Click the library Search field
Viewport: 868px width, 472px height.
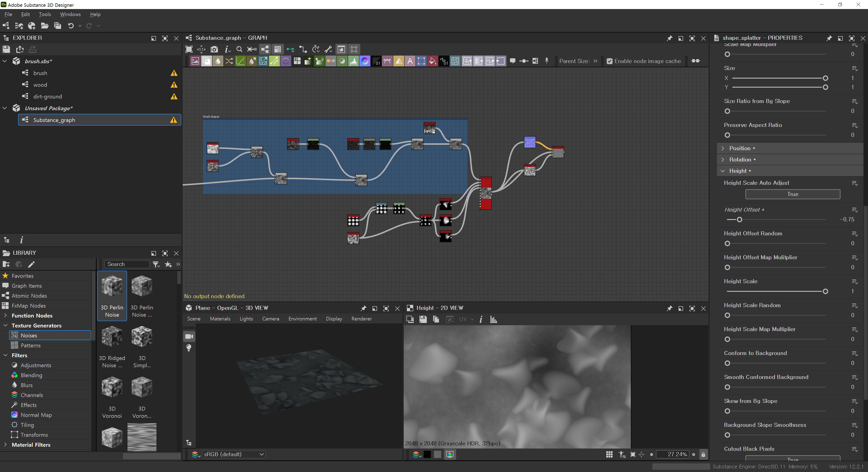127,264
